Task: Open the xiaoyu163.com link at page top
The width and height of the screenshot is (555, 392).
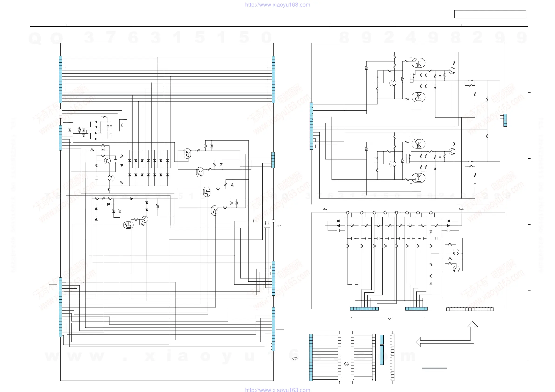Action: click(x=277, y=5)
